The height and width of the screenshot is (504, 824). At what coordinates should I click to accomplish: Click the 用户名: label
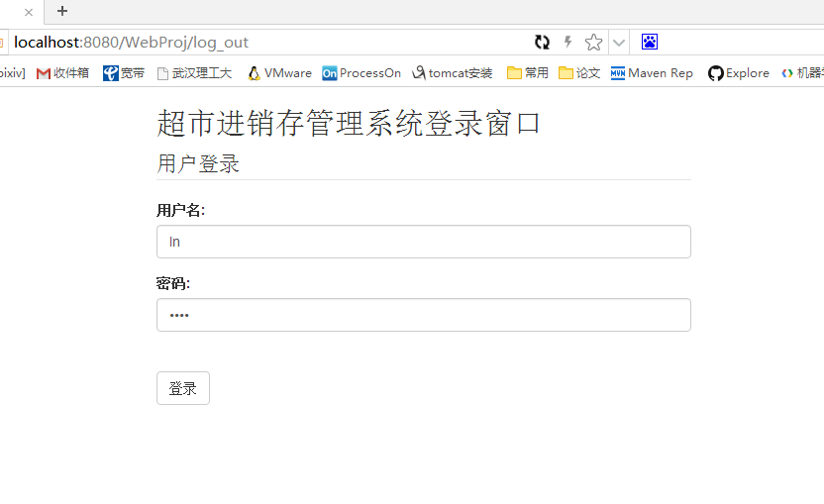(x=181, y=211)
